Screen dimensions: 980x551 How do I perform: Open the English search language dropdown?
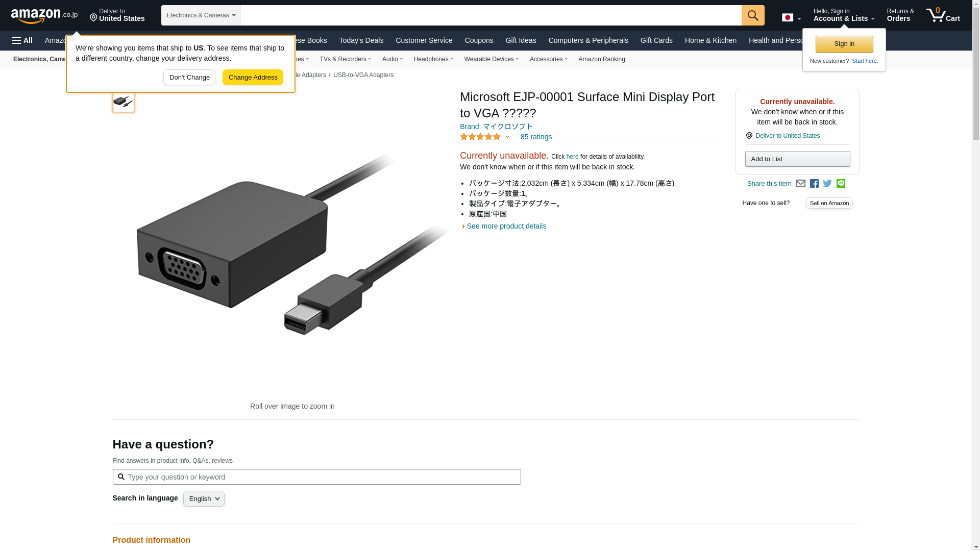(x=204, y=499)
